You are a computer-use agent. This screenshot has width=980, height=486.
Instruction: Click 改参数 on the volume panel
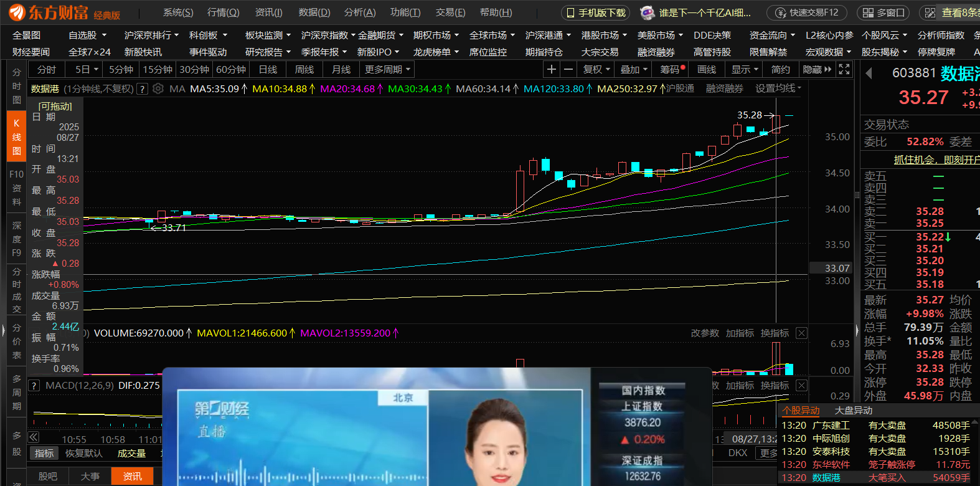point(705,333)
